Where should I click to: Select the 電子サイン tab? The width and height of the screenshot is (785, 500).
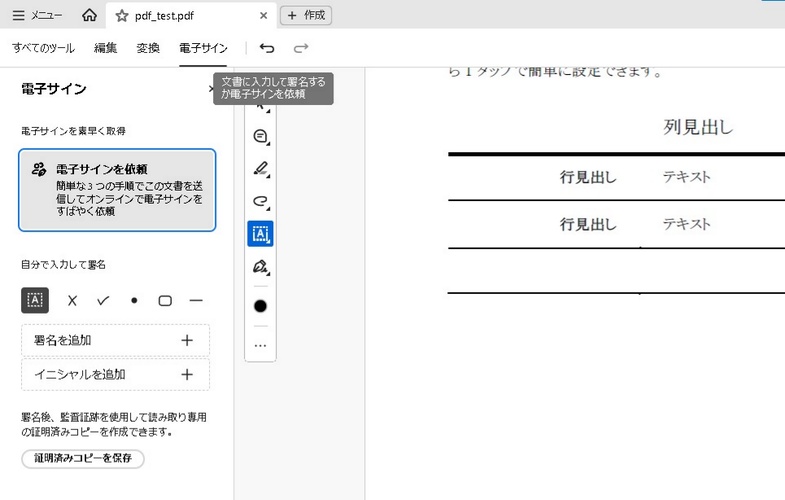click(203, 48)
